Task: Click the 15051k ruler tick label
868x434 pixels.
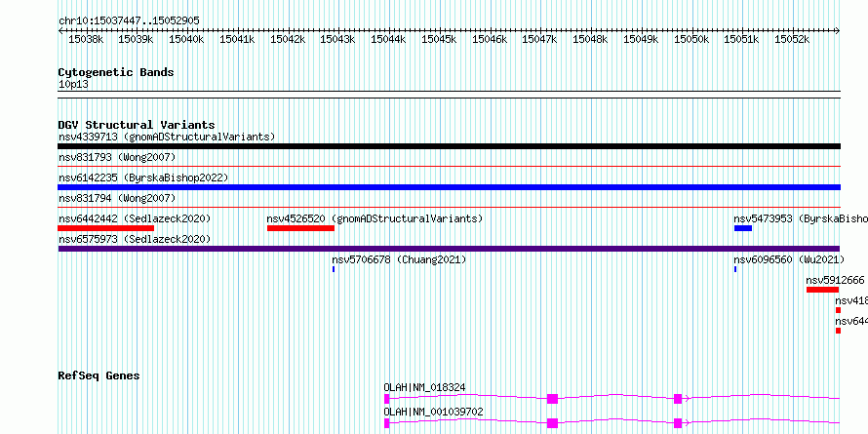Action: coord(742,39)
